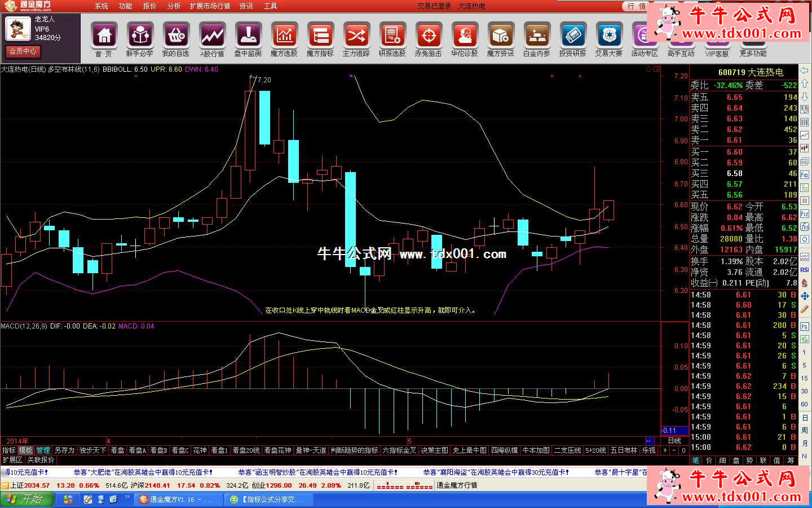Select the 魔方选股 stock picker icon
812x508 pixels.
click(x=284, y=36)
